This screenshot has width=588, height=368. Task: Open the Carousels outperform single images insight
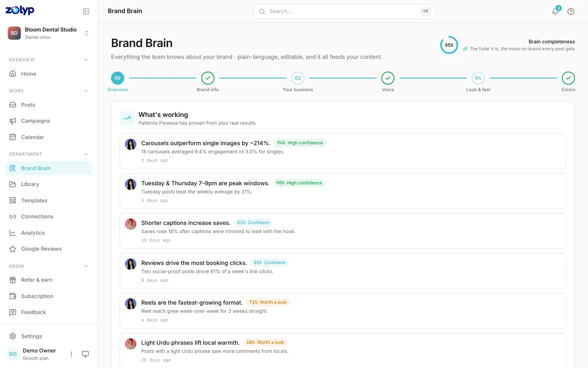[343, 151]
